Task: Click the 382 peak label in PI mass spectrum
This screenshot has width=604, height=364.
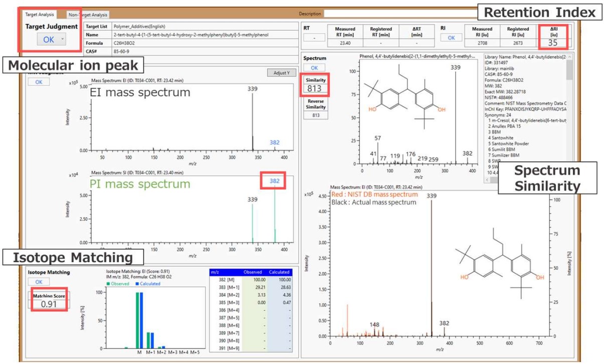Action: 275,181
